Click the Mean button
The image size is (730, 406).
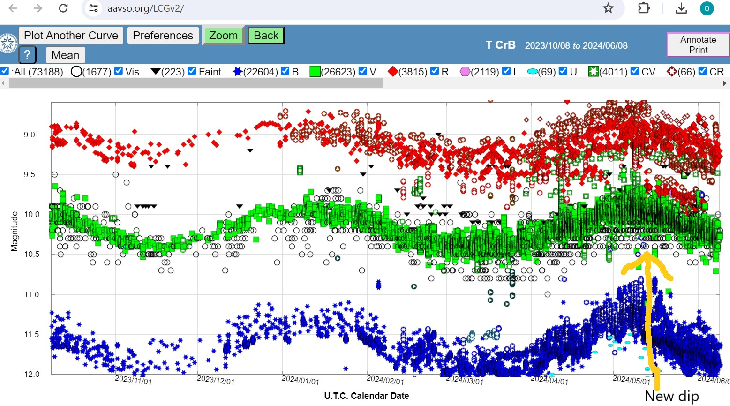[x=65, y=55]
